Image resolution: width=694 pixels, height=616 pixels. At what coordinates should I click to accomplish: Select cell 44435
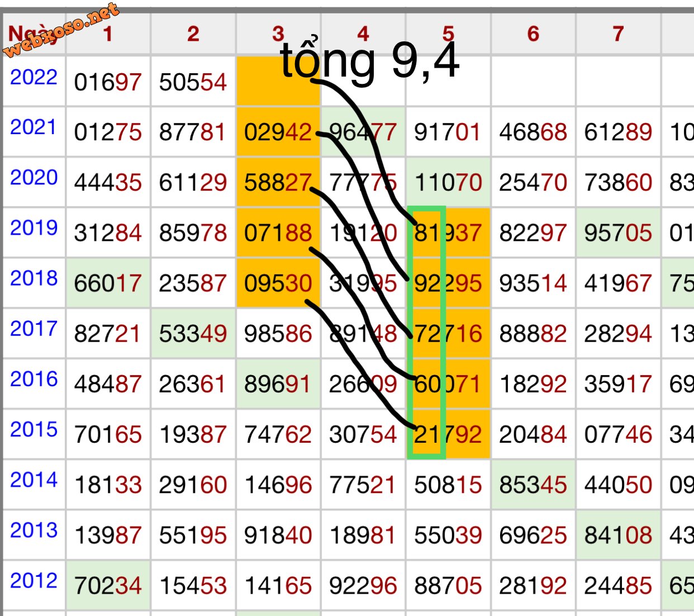click(108, 183)
